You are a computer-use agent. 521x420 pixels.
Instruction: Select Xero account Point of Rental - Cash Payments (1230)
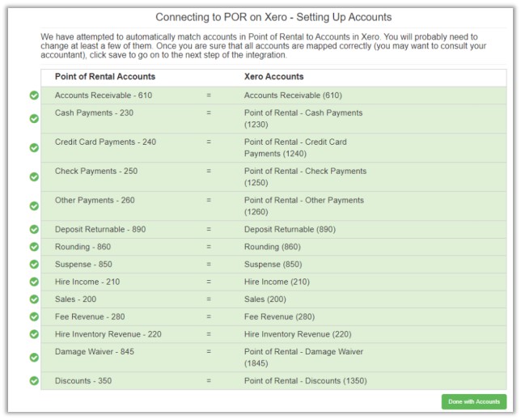pyautogui.click(x=303, y=119)
